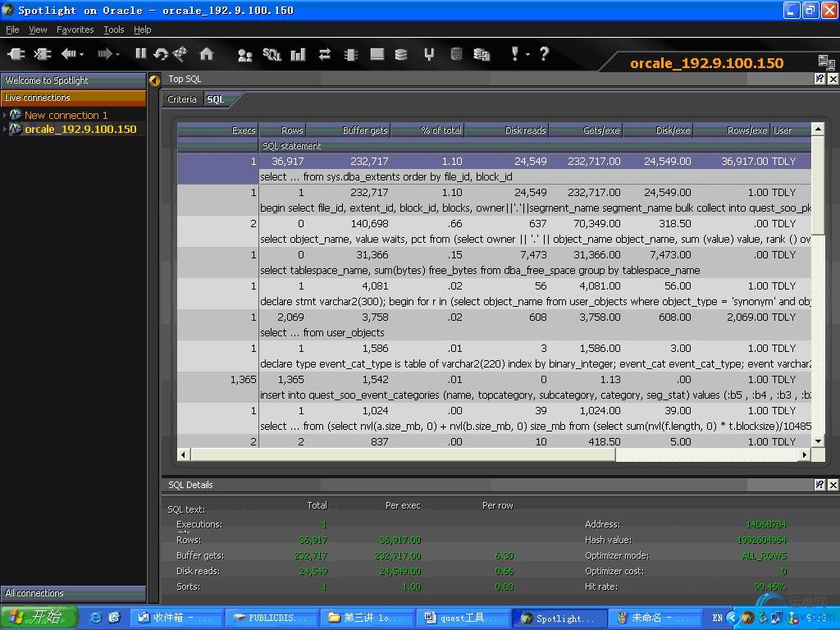Go back with the left arrow icon
Viewport: 840px width, 630px height.
pos(68,53)
